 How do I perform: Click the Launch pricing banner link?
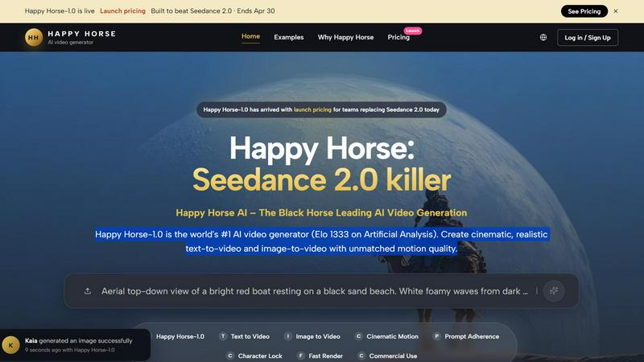pos(122,11)
